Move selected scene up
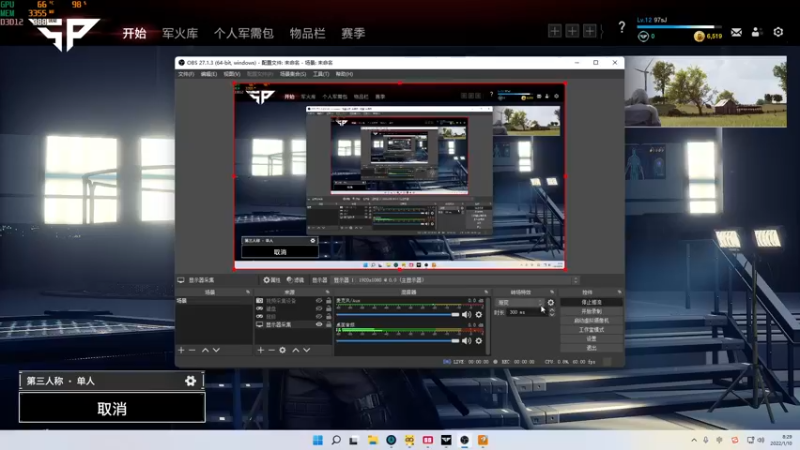Screen dimensions: 800x450 point(205,350)
